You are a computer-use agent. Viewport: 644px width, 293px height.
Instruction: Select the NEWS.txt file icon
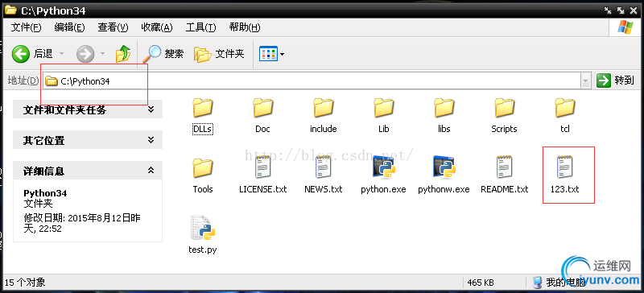[x=324, y=167]
